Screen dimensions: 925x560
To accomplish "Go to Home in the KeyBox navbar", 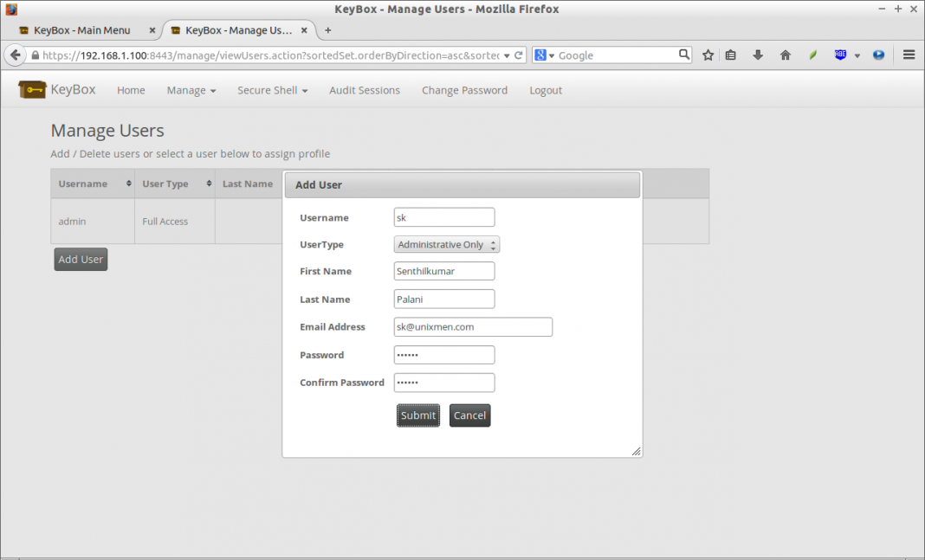I will point(131,90).
